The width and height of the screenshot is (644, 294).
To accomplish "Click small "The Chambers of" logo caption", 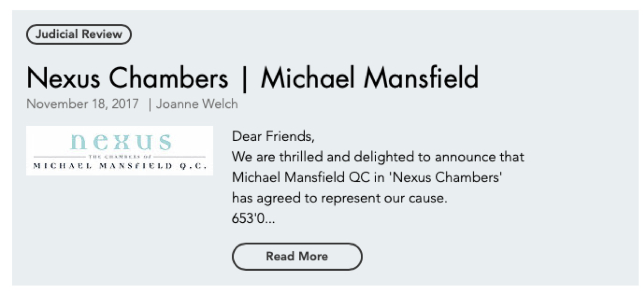I will (120, 157).
